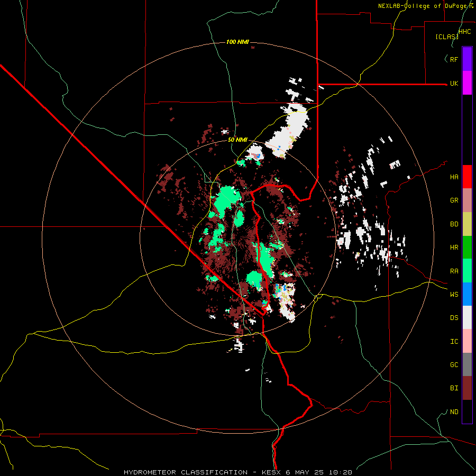The image size is (476, 476).
Task: Click the 50 NMI range ring label
Action: pos(237,140)
